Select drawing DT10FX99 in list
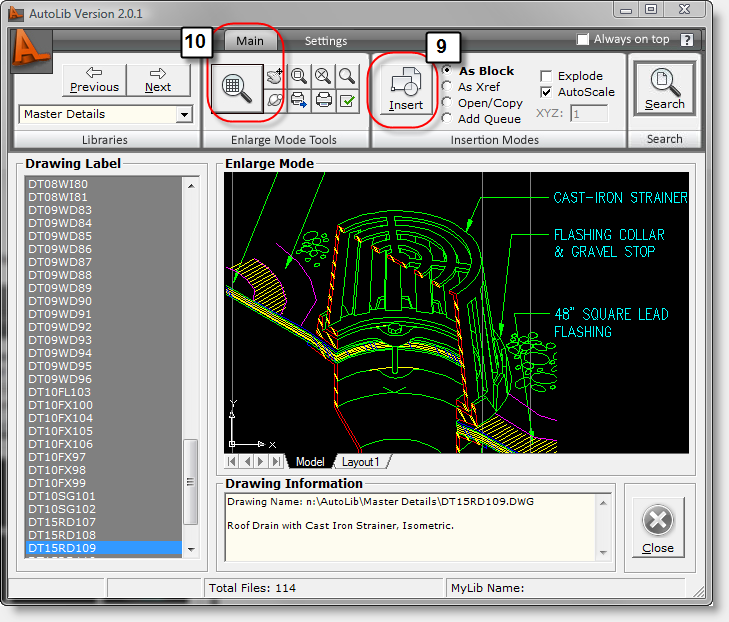Screen dimensions: 729x622 coord(105,483)
